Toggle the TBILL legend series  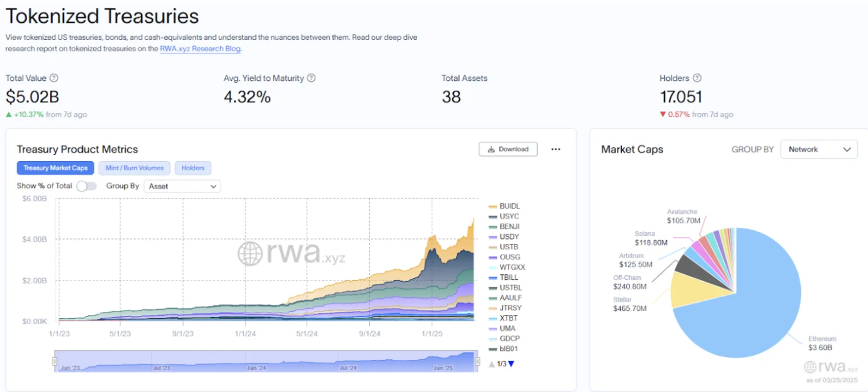[x=503, y=278]
